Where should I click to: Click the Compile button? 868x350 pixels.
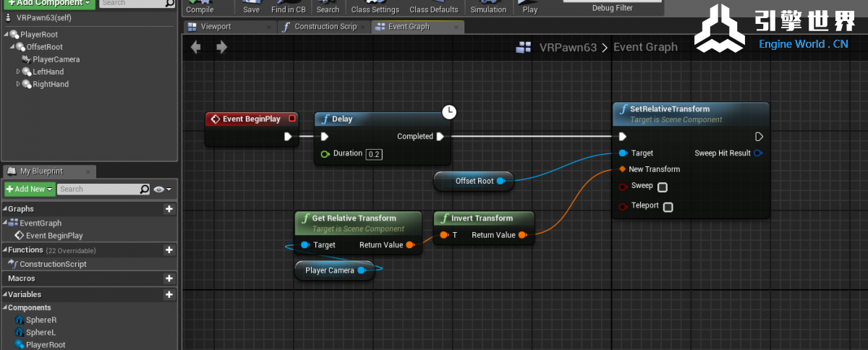coord(200,7)
